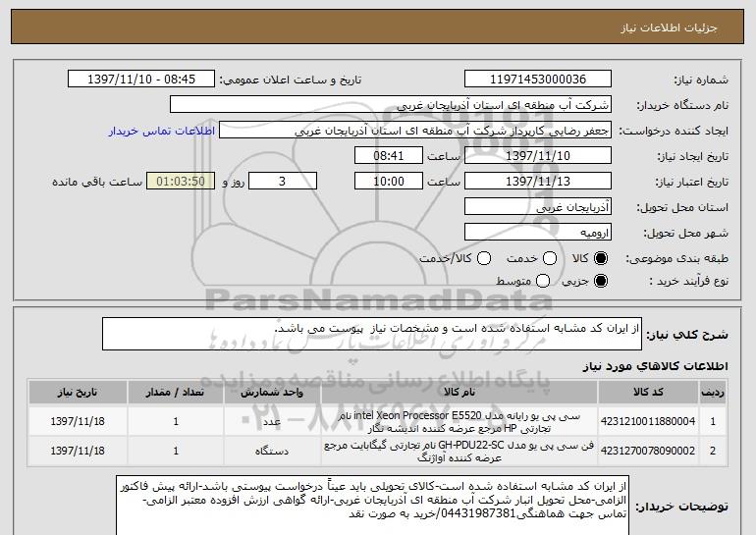This screenshot has height=535, width=756.
Task: Select the کالا/خدمت radio button
Action: 484,259
